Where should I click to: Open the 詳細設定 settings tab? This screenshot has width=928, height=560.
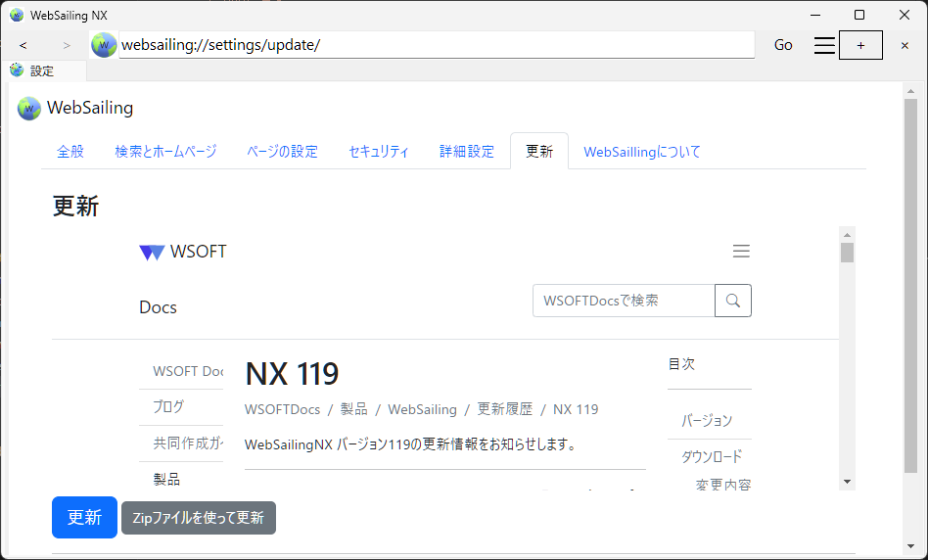tap(466, 152)
